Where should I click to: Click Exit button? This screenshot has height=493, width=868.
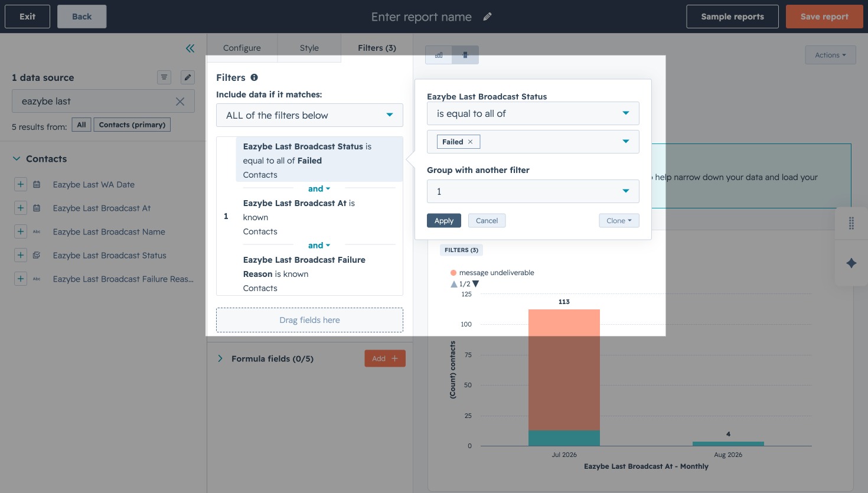[x=27, y=17]
